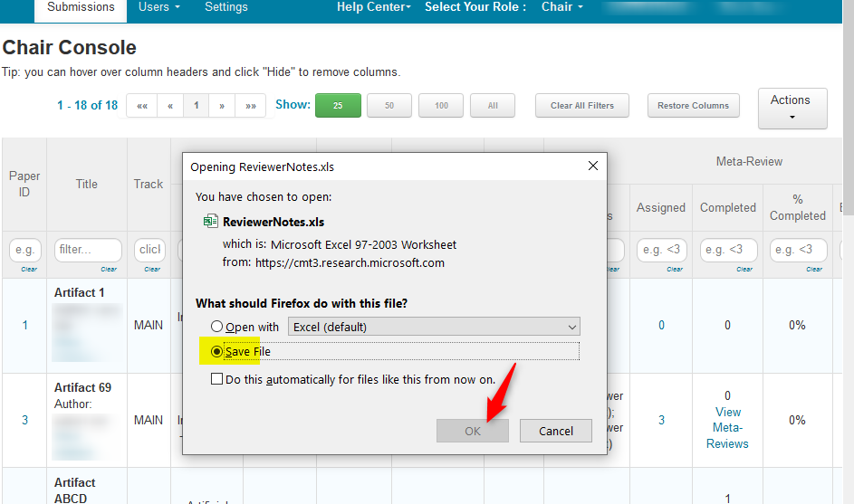Expand the Actions dropdown button

(792, 108)
